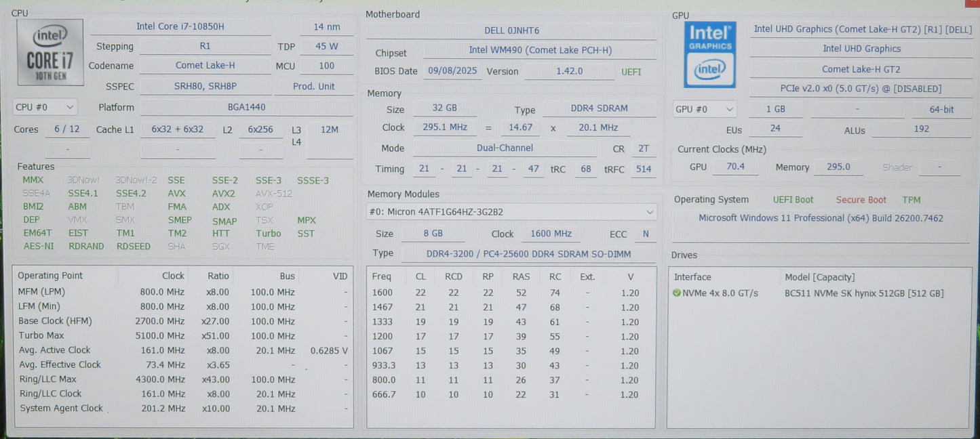
Task: Expand the Micron memory module dropdown
Action: 512,212
